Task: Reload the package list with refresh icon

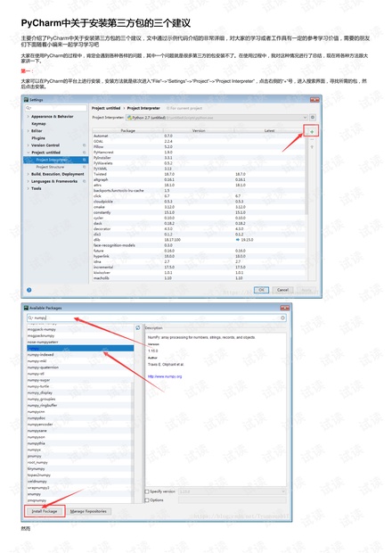Action: click(x=138, y=327)
